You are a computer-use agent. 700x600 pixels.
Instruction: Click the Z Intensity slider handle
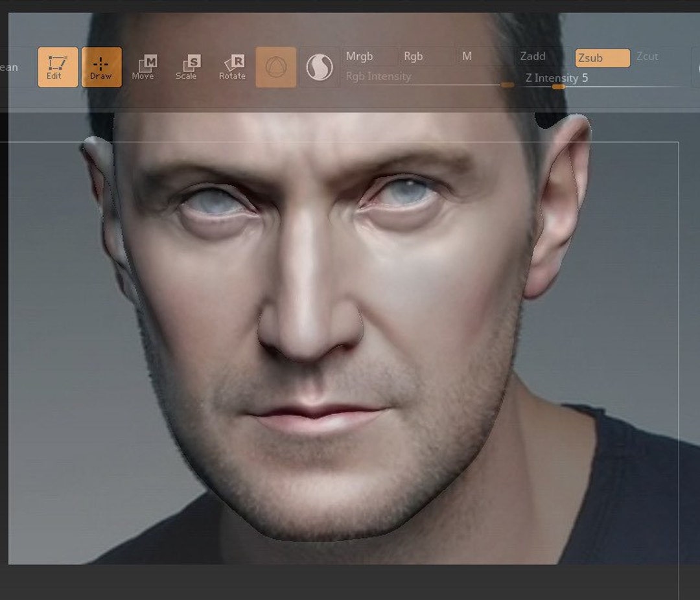[x=558, y=87]
